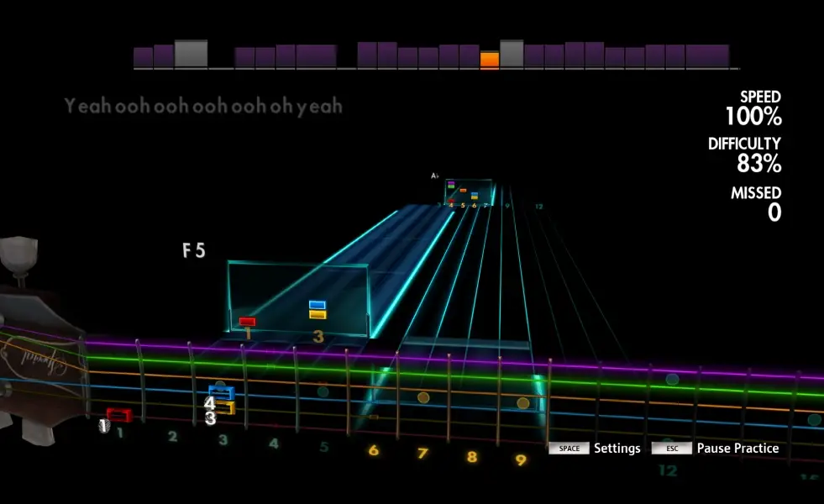
Task: Click fret number 9 label
Action: click(520, 460)
